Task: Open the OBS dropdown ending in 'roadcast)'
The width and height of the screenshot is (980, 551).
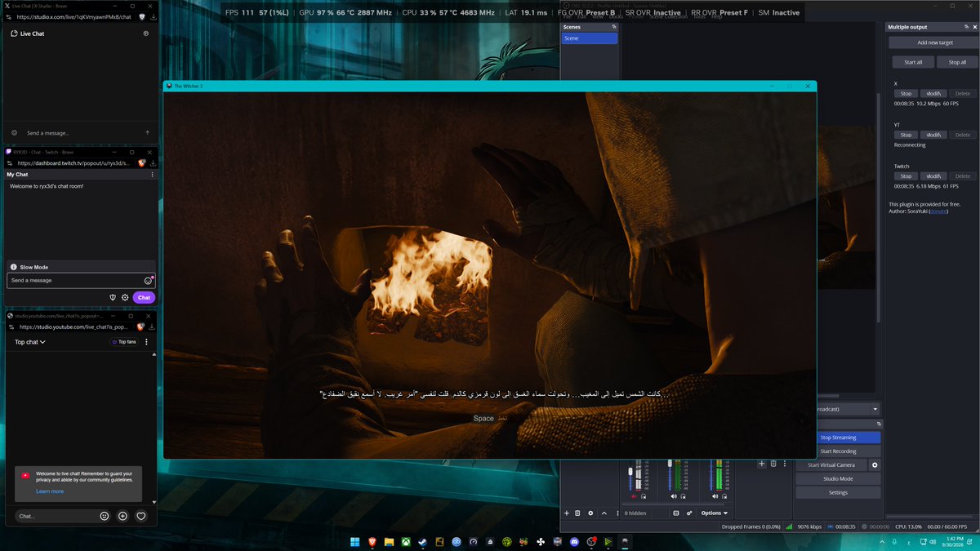Action: 849,409
